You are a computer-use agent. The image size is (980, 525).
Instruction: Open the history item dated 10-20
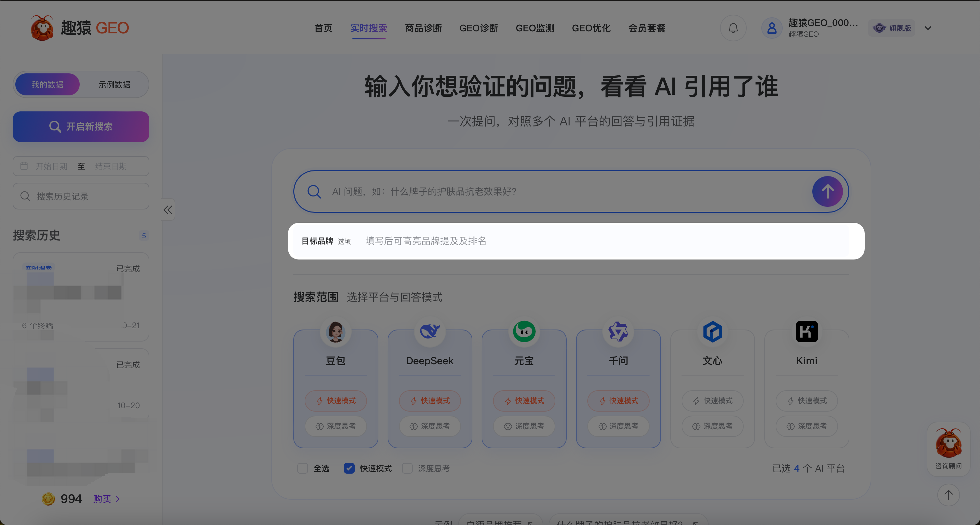coord(81,385)
